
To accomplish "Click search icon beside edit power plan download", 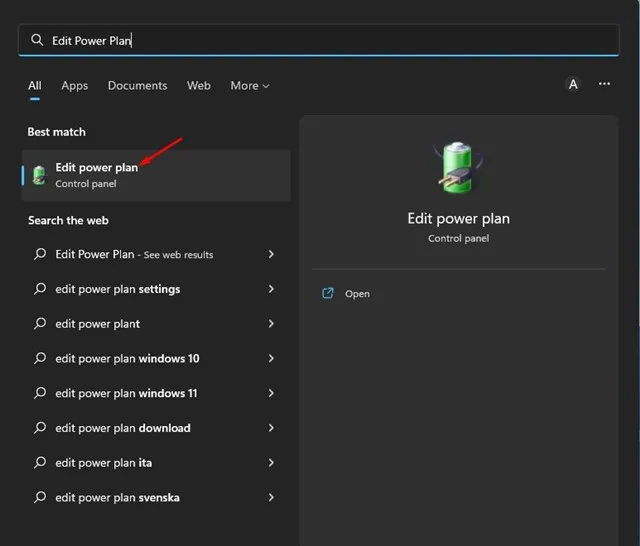I will coord(40,427).
